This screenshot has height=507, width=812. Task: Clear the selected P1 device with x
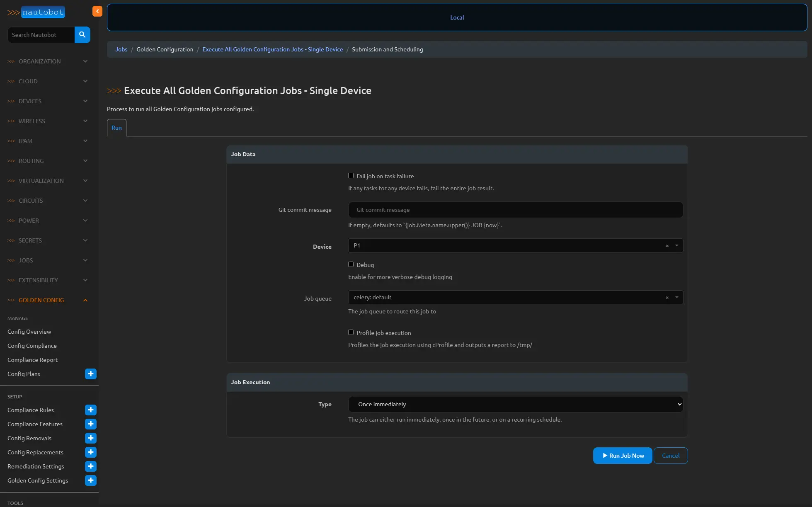[667, 246]
